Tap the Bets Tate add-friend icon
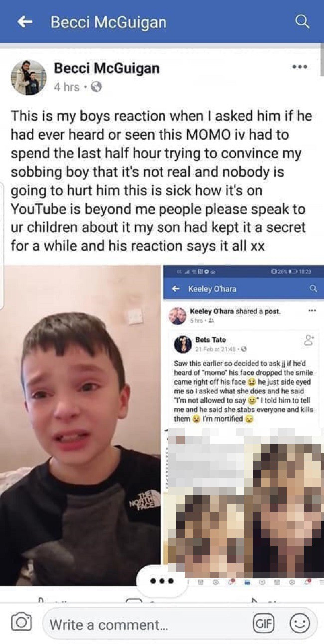Screen dimensions: 324x644 pos(309,340)
